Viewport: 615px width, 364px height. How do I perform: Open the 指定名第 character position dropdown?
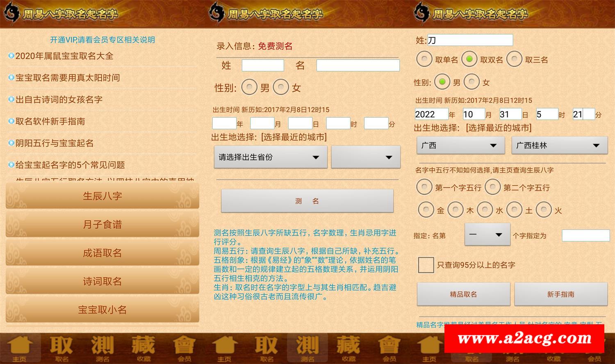(x=487, y=235)
